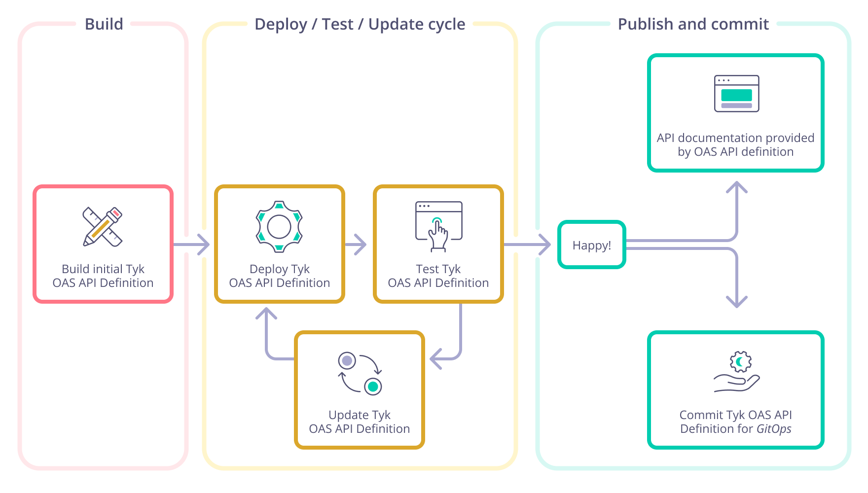Click the circular update cycle icon
The image size is (868, 493).
click(x=360, y=374)
